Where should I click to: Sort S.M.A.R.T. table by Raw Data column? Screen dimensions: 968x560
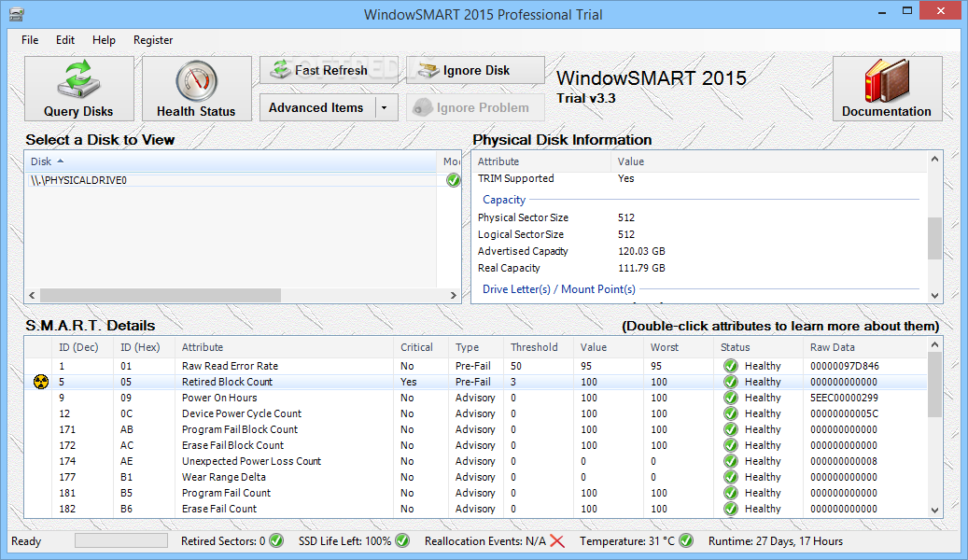(x=865, y=347)
